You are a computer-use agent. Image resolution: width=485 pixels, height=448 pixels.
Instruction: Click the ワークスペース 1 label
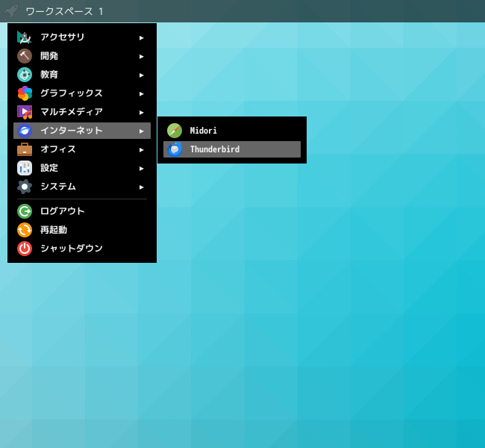pyautogui.click(x=64, y=11)
